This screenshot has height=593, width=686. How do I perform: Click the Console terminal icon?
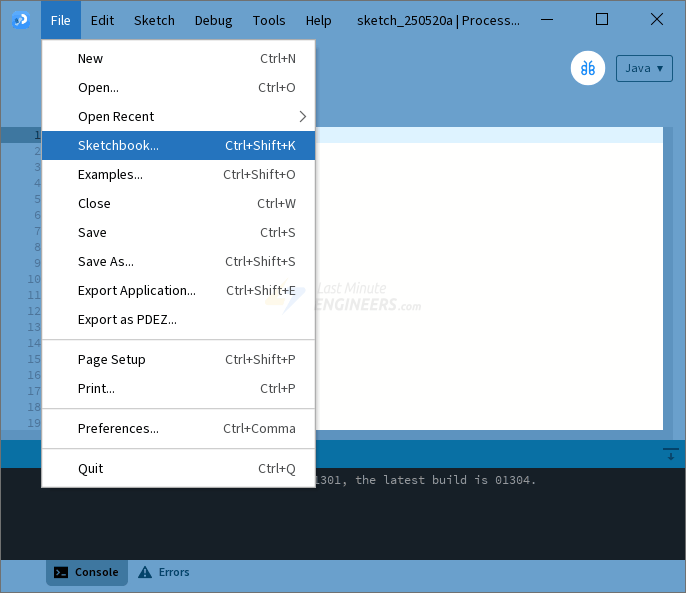[62, 572]
